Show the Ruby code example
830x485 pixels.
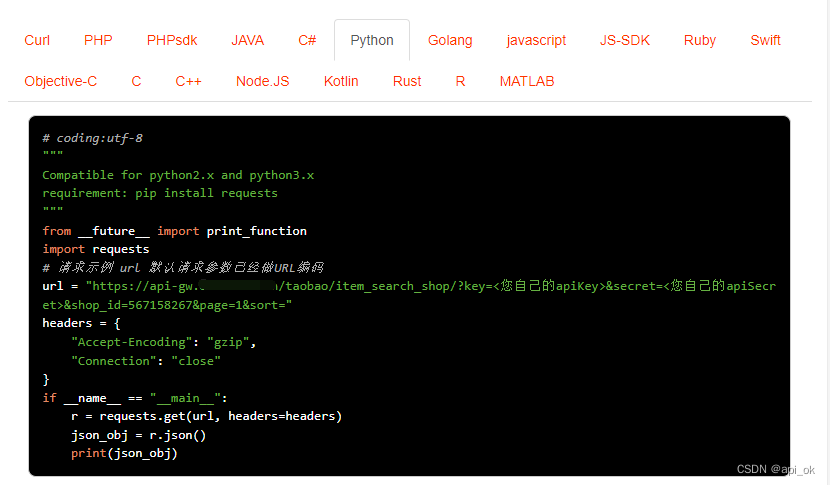point(700,40)
